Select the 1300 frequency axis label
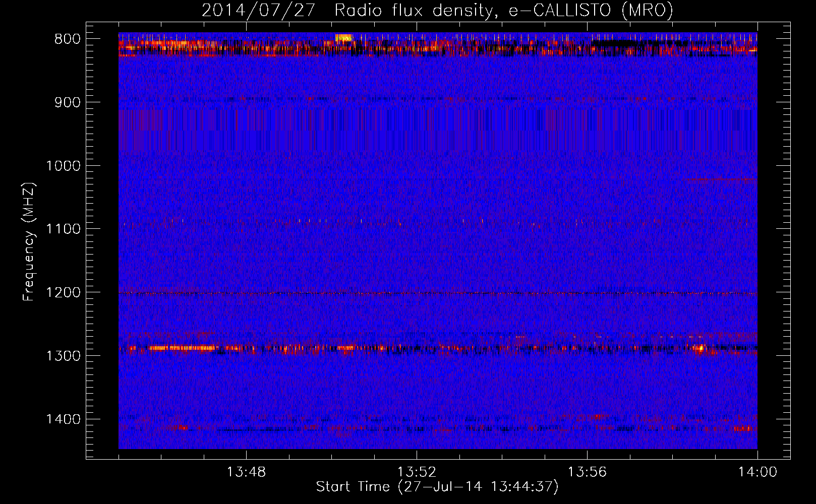Screen dimensions: 816x504 coord(63,356)
